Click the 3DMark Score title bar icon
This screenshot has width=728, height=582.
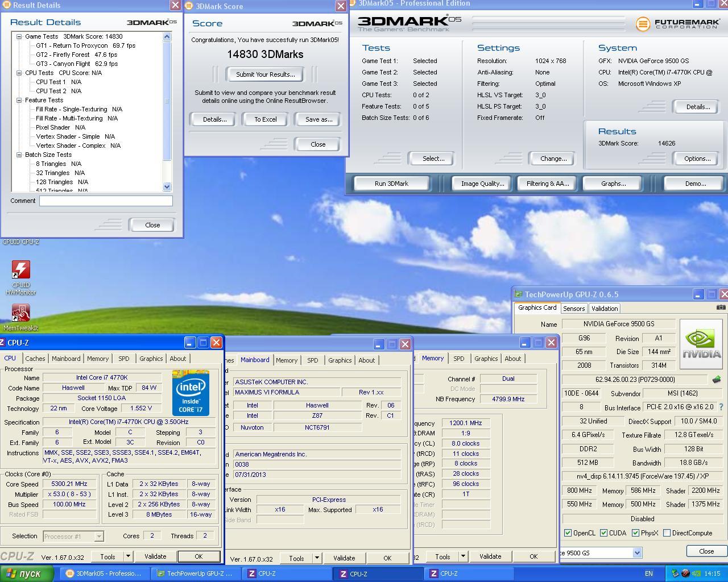pyautogui.click(x=189, y=6)
